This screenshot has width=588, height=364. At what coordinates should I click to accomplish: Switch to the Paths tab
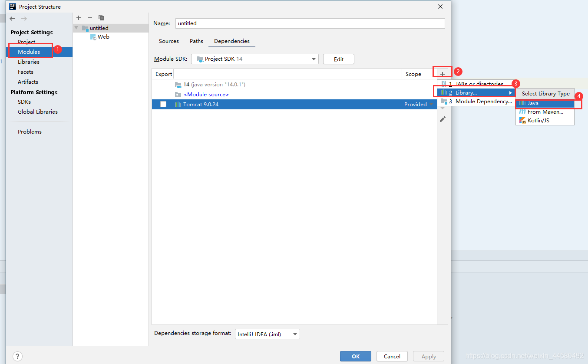196,41
